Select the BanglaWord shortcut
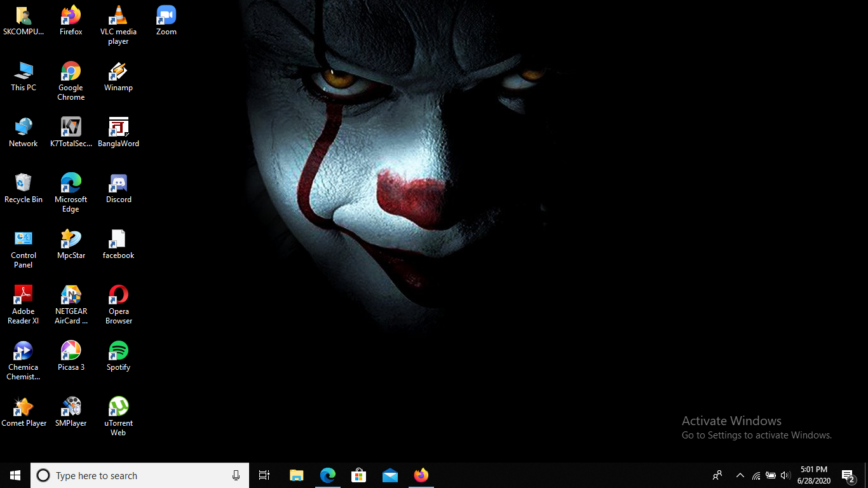This screenshot has height=488, width=868. coord(118,133)
